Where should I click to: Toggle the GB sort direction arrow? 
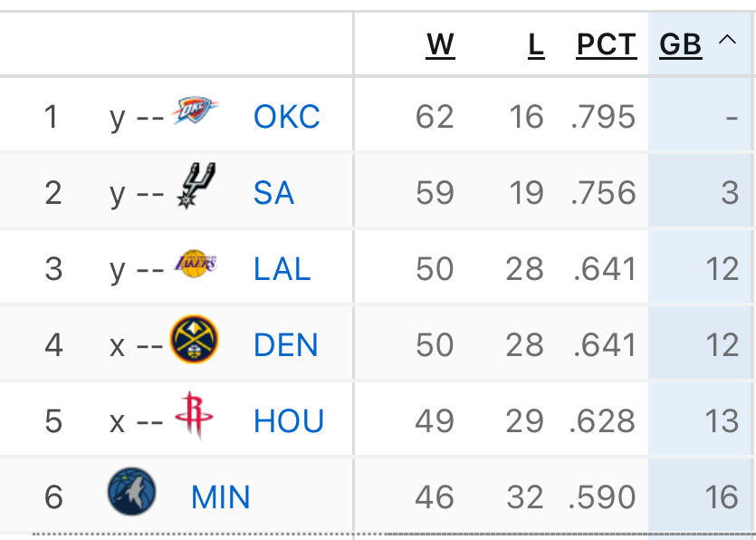point(726,40)
